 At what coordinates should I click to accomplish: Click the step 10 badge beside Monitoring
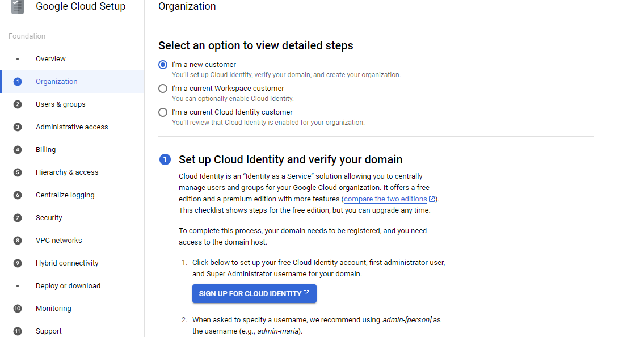[18, 309]
